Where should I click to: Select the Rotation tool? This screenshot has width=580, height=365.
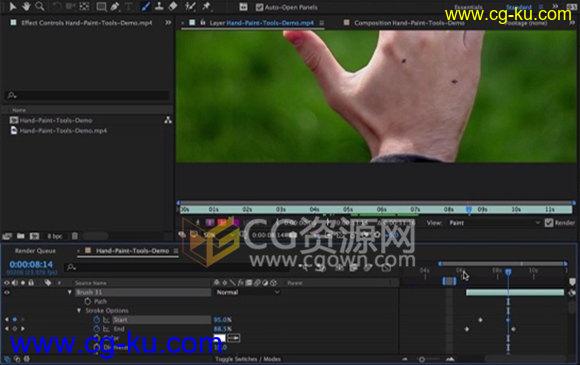click(x=57, y=6)
